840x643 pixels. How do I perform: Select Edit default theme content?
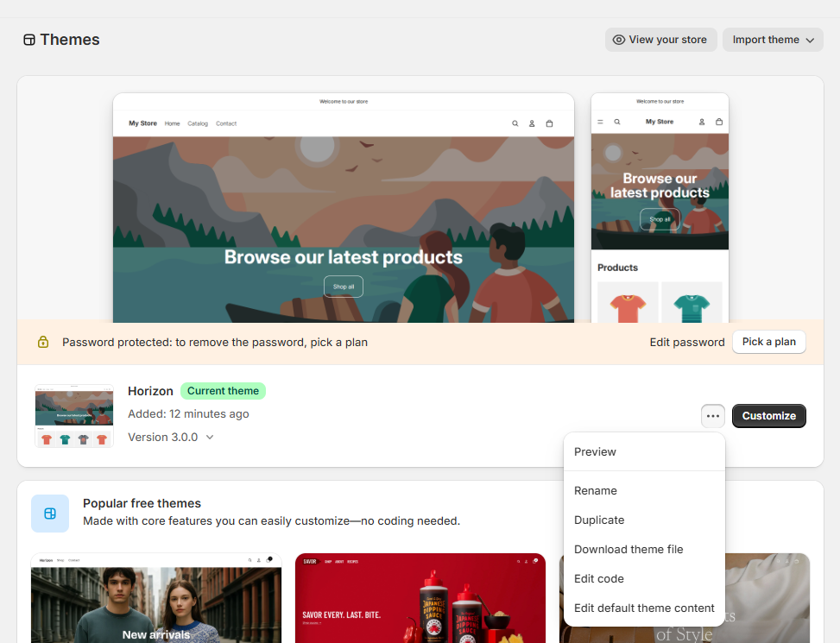pyautogui.click(x=644, y=608)
